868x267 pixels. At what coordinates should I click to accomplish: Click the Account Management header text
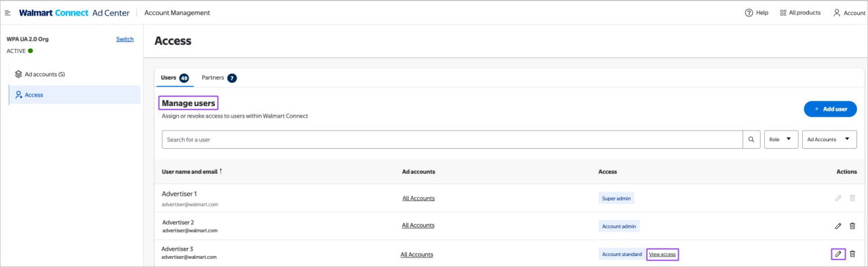[x=177, y=13]
